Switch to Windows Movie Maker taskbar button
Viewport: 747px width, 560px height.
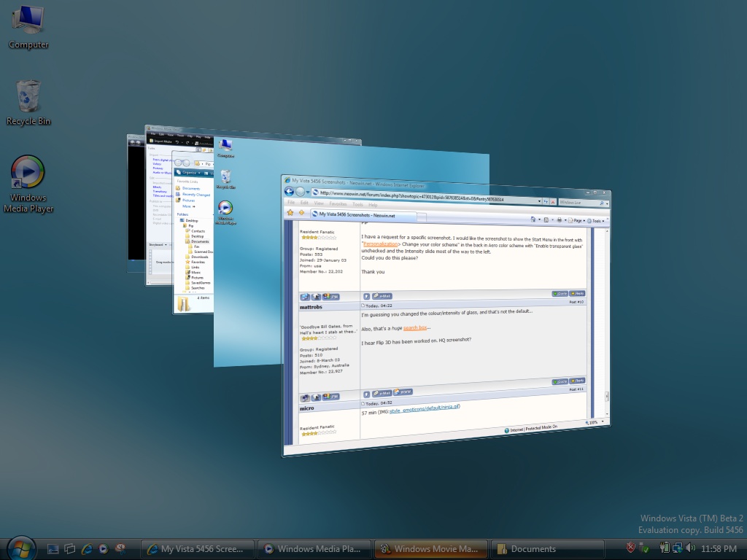pos(430,549)
